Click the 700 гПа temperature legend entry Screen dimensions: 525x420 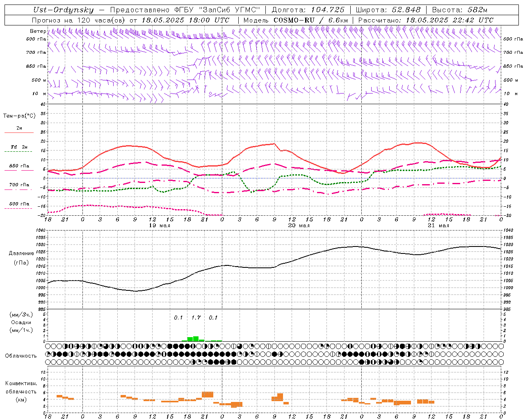pyautogui.click(x=19, y=185)
